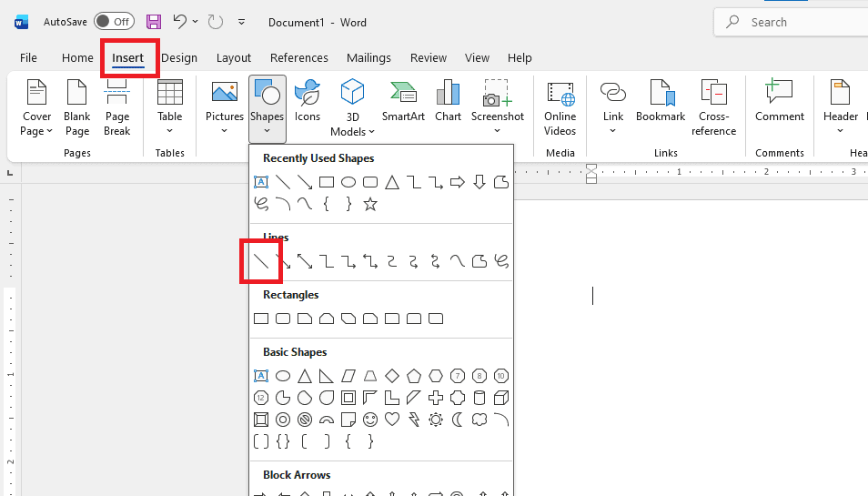This screenshot has width=868, height=496.
Task: Select the straight Line shape under Lines
Action: point(261,260)
